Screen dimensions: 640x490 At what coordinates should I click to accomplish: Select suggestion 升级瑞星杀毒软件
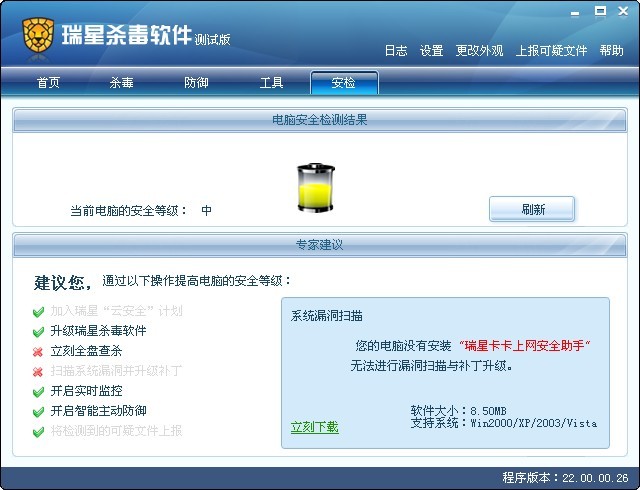[x=98, y=331]
